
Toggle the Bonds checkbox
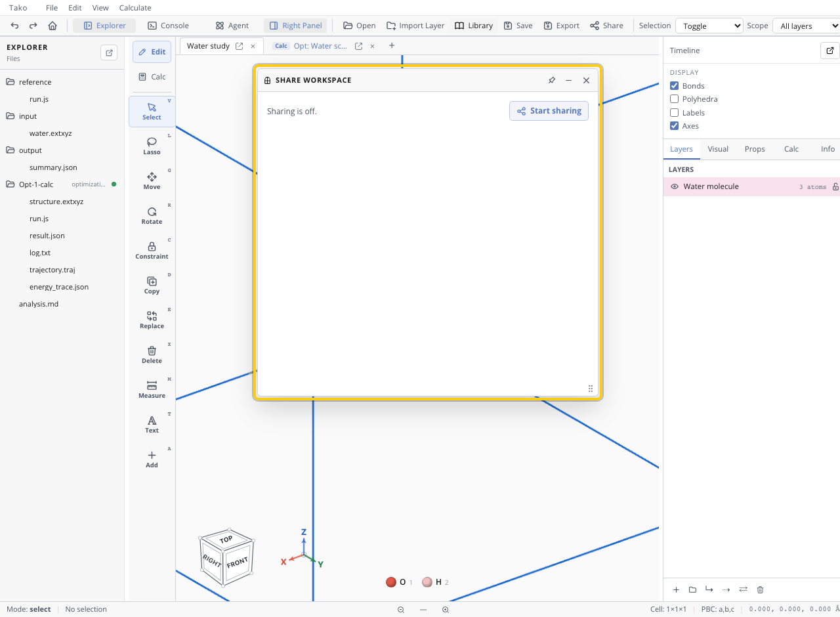pyautogui.click(x=674, y=85)
